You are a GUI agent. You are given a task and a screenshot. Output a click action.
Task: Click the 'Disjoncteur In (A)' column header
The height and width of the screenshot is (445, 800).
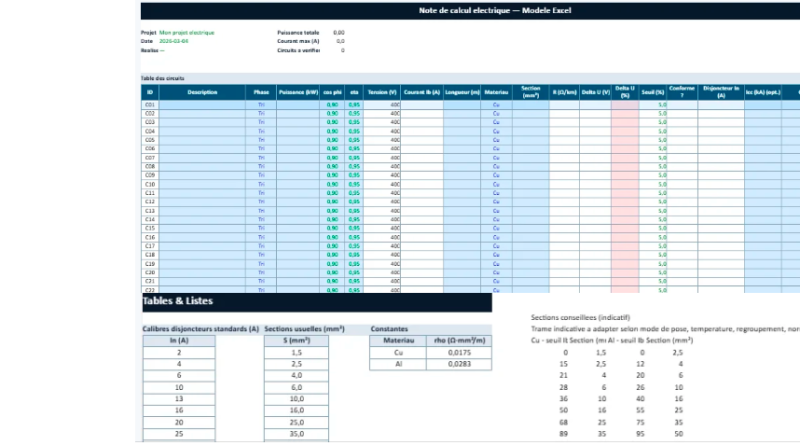pos(721,92)
